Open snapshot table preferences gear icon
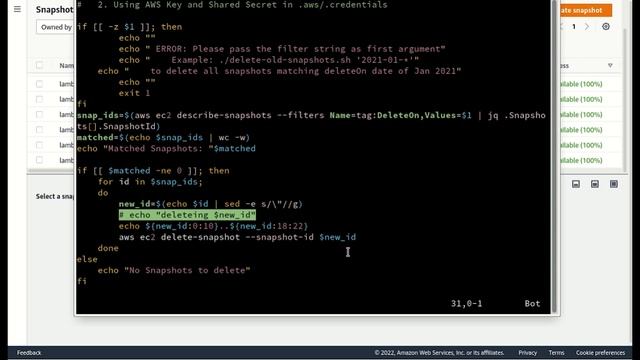Image resolution: width=640 pixels, height=360 pixels. point(606,27)
